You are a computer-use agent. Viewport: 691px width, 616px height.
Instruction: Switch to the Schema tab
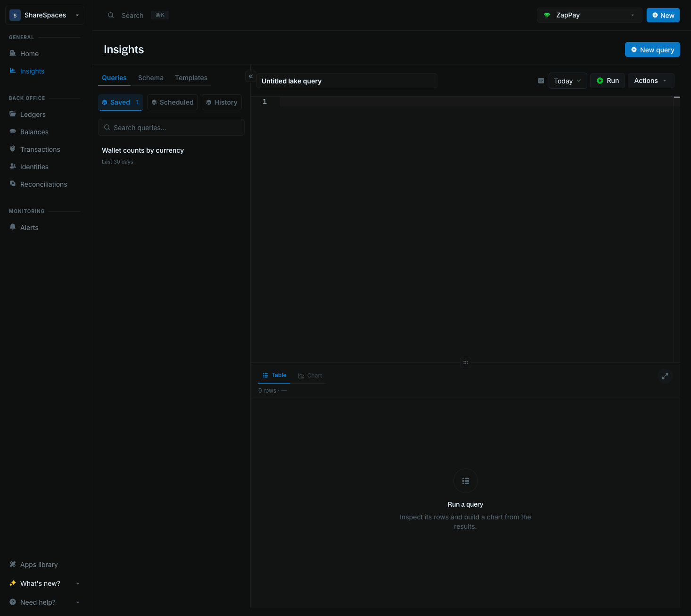tap(151, 78)
